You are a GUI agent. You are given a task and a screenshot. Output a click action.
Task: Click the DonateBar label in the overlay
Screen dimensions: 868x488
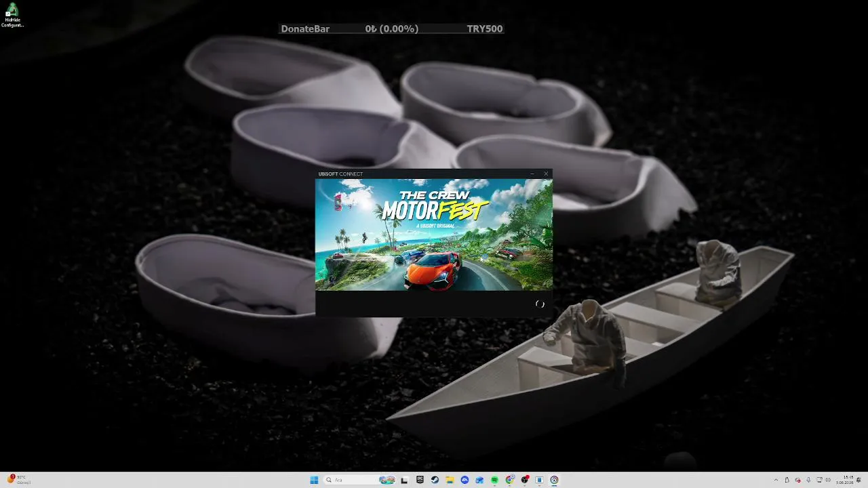pyautogui.click(x=305, y=28)
